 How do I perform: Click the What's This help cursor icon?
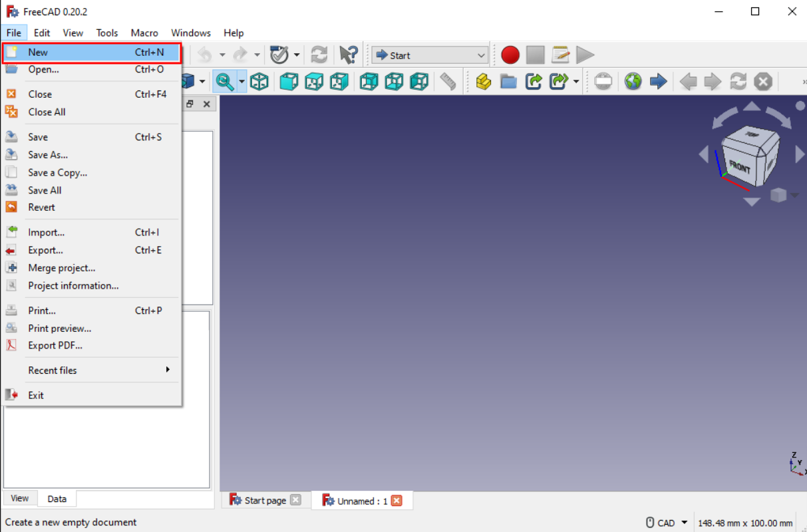pos(348,55)
